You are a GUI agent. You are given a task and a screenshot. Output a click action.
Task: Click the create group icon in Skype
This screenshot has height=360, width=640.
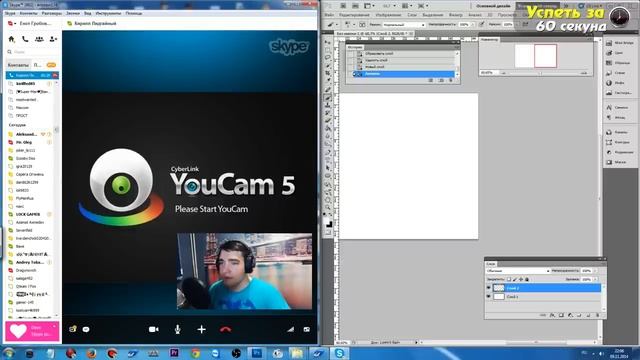point(39,39)
